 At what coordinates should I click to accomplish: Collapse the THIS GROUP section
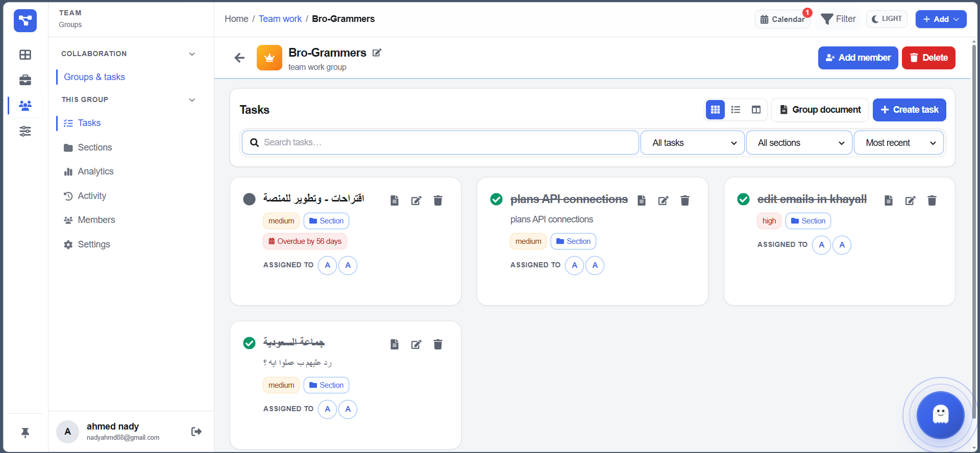[192, 99]
